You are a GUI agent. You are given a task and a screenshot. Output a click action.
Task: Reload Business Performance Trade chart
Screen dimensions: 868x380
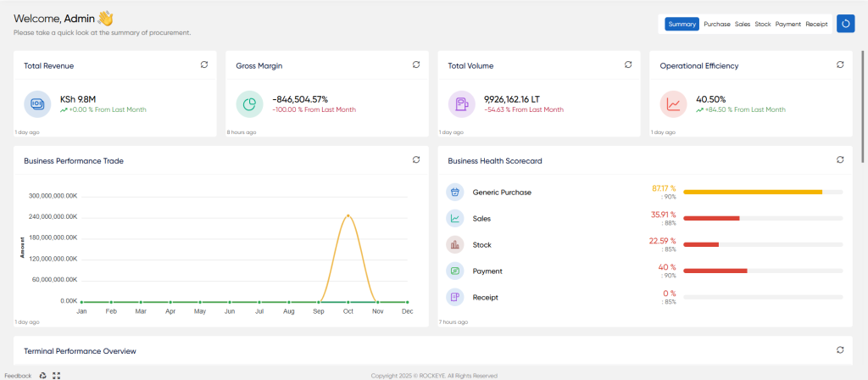(x=416, y=159)
